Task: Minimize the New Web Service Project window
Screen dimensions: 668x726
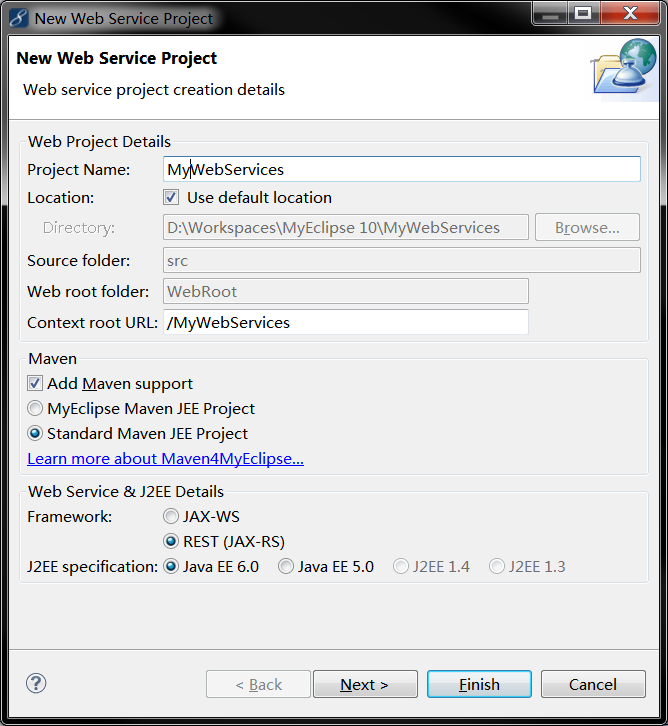Action: coord(550,13)
